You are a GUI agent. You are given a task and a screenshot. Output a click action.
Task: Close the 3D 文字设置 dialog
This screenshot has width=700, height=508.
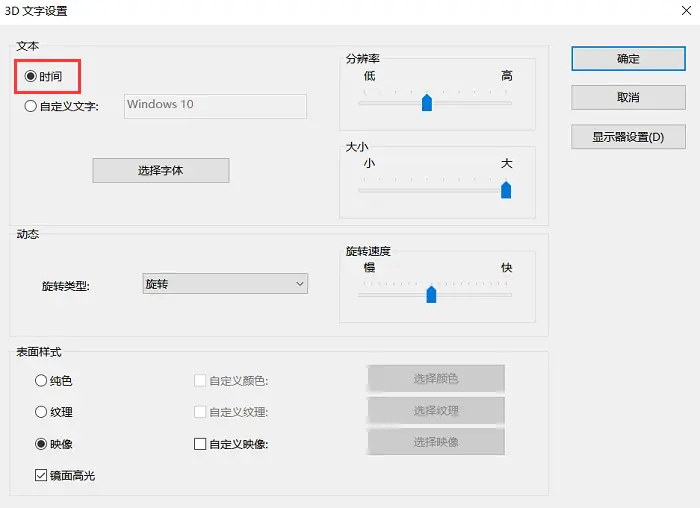[687, 10]
